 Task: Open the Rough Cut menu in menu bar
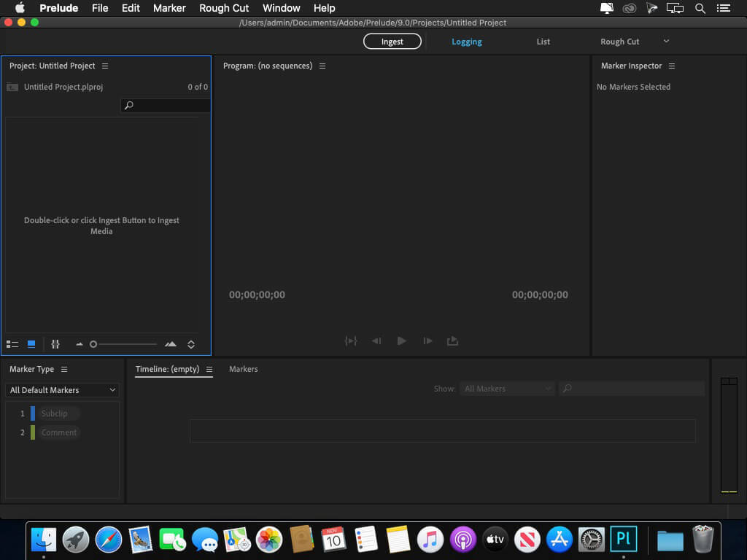pos(224,8)
